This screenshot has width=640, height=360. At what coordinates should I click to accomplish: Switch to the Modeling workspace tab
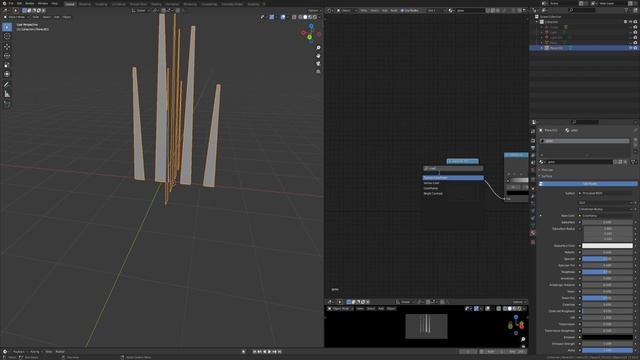[x=84, y=4]
